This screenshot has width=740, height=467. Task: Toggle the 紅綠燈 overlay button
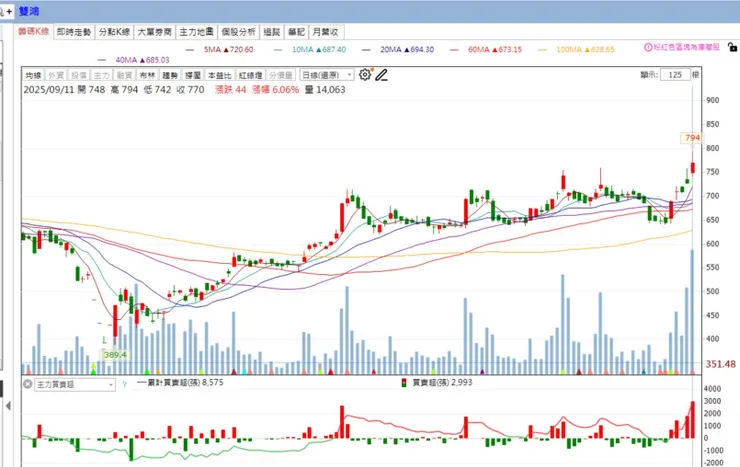250,75
